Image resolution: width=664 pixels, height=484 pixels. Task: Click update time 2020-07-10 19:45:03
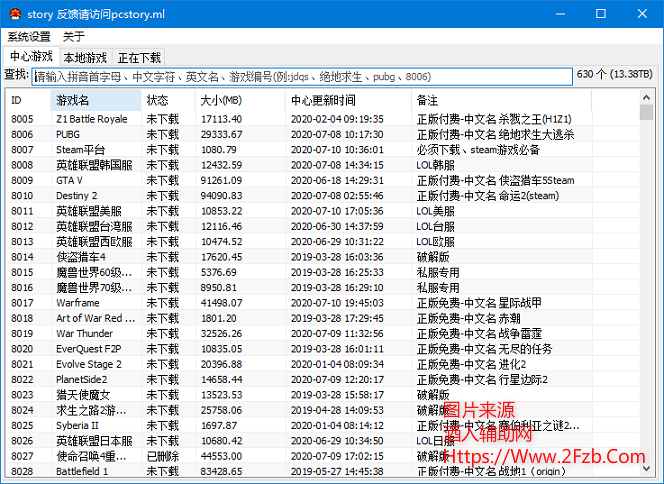pos(337,303)
